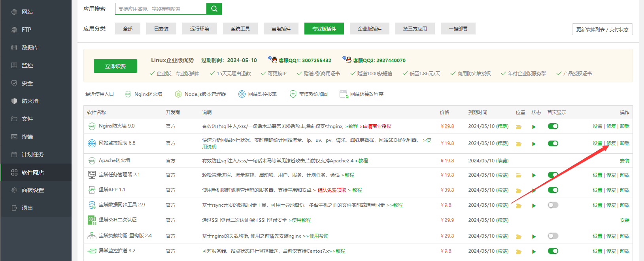Image resolution: width=644 pixels, height=261 pixels.
Task: Click 安装 for Apache防火墙
Action: click(x=625, y=161)
